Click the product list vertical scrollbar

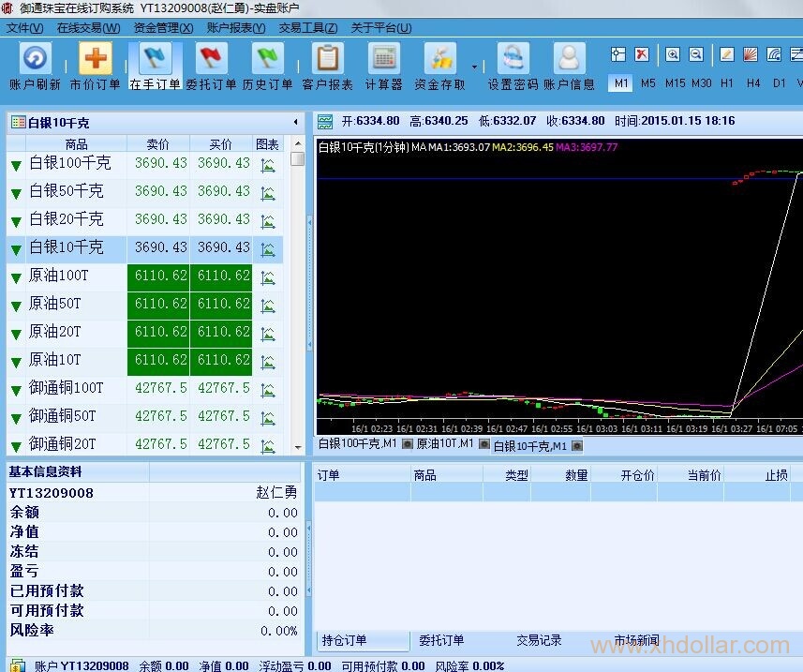coord(298,281)
